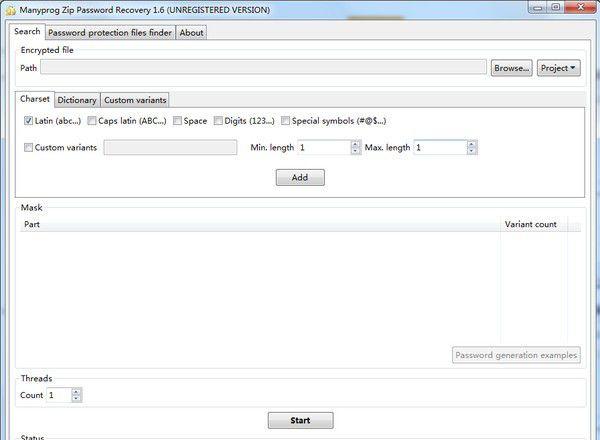Switch to the Dictionary tab
Image resolution: width=600 pixels, height=440 pixels.
(77, 100)
